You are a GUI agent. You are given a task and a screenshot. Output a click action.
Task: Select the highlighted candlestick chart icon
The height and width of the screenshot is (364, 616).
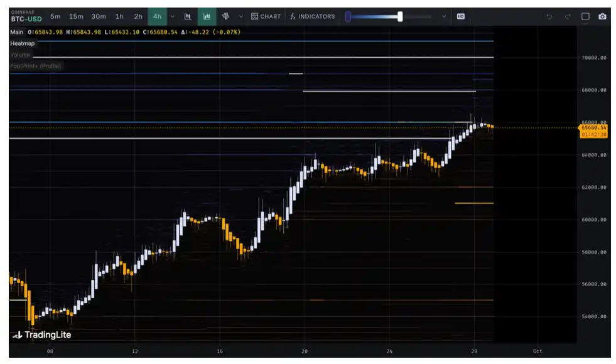pos(207,16)
